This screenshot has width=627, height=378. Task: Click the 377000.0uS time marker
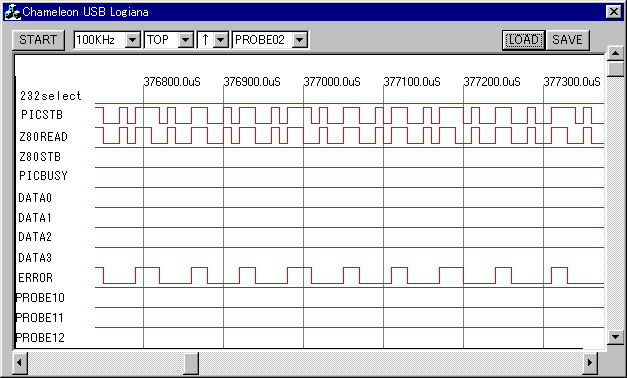pyautogui.click(x=332, y=82)
